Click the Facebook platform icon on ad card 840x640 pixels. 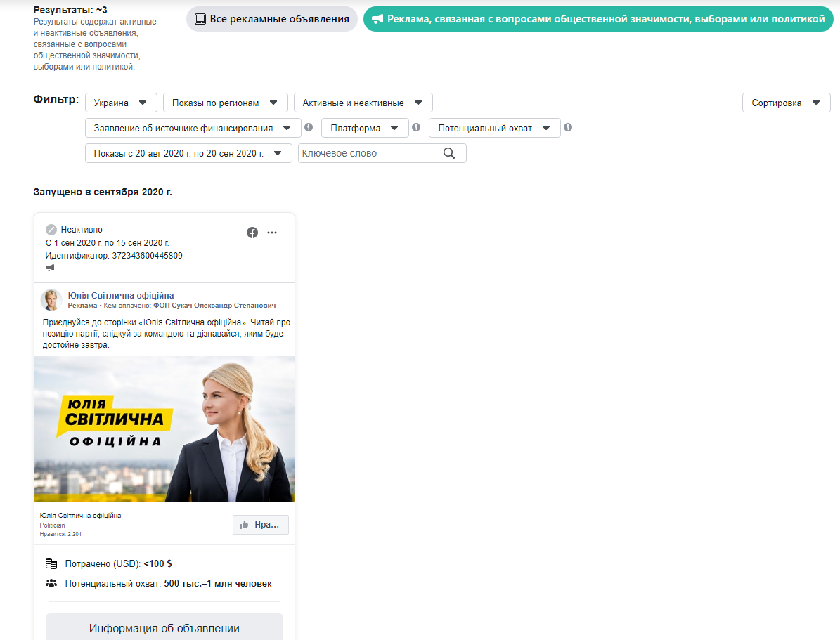pyautogui.click(x=252, y=233)
